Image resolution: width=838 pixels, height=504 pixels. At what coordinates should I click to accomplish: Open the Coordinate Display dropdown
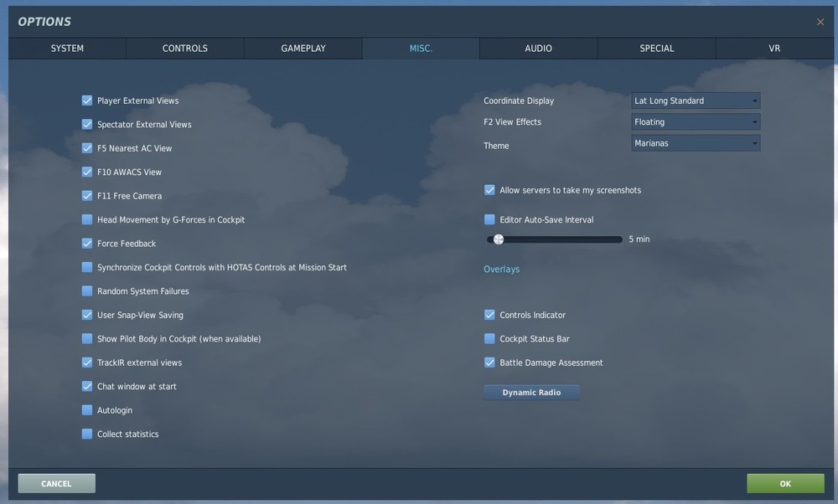696,100
